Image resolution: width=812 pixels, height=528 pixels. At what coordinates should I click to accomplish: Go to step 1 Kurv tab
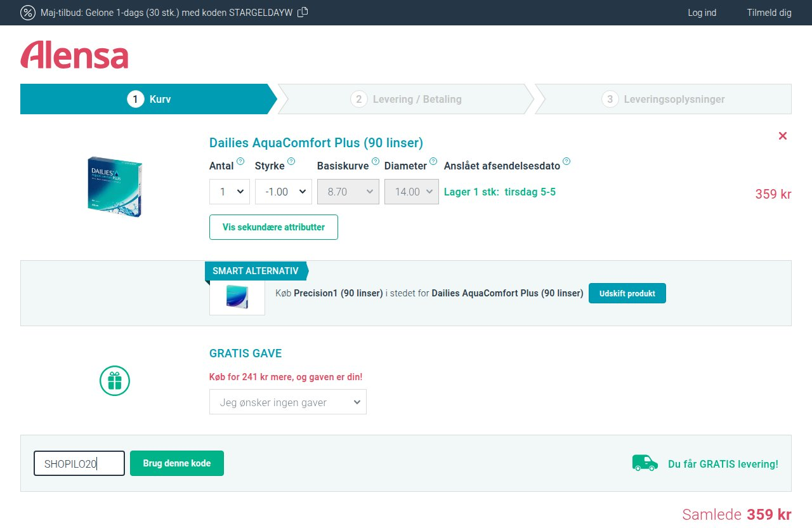pyautogui.click(x=148, y=99)
